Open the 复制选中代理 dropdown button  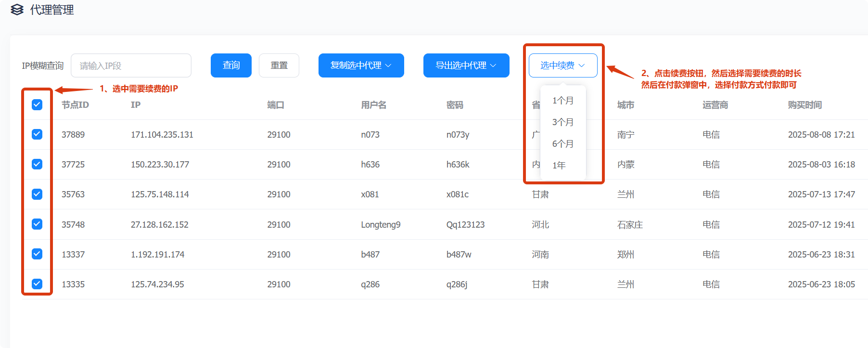(361, 65)
